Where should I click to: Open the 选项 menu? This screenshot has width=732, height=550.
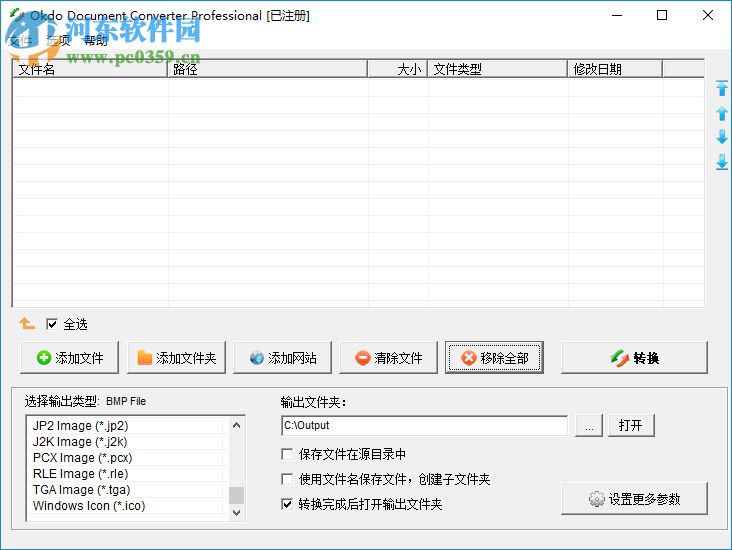pyautogui.click(x=58, y=41)
